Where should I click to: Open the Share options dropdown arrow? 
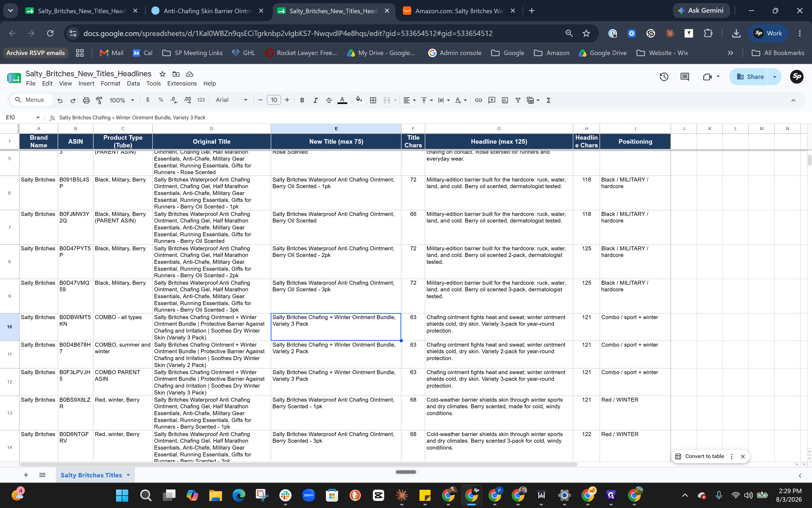[774, 77]
